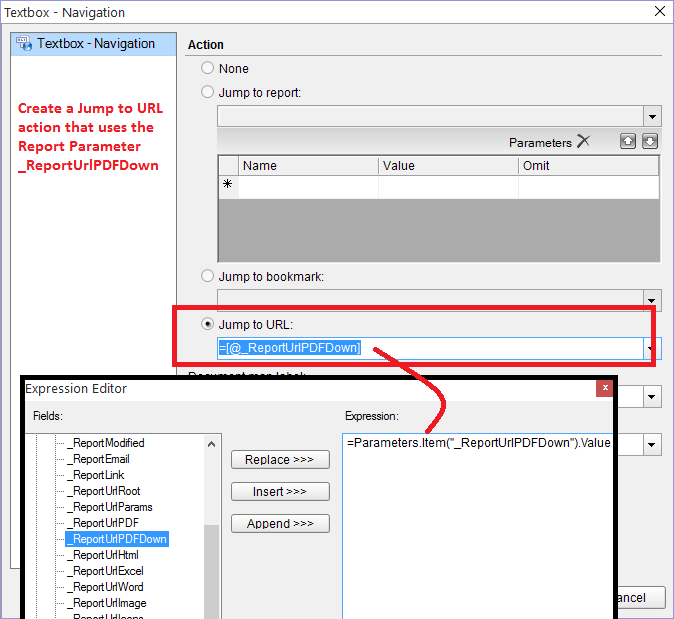The width and height of the screenshot is (674, 619).
Task: Move parameter up with arrow icon
Action: (628, 141)
